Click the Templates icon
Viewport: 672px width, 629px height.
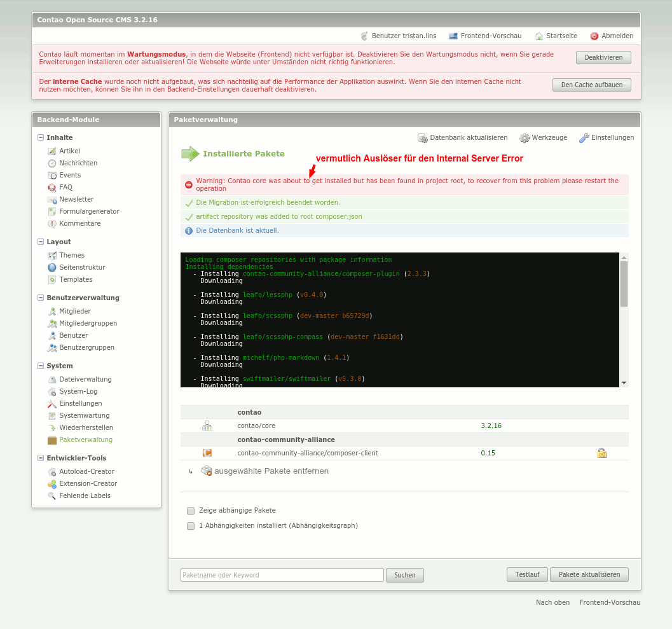coord(52,280)
